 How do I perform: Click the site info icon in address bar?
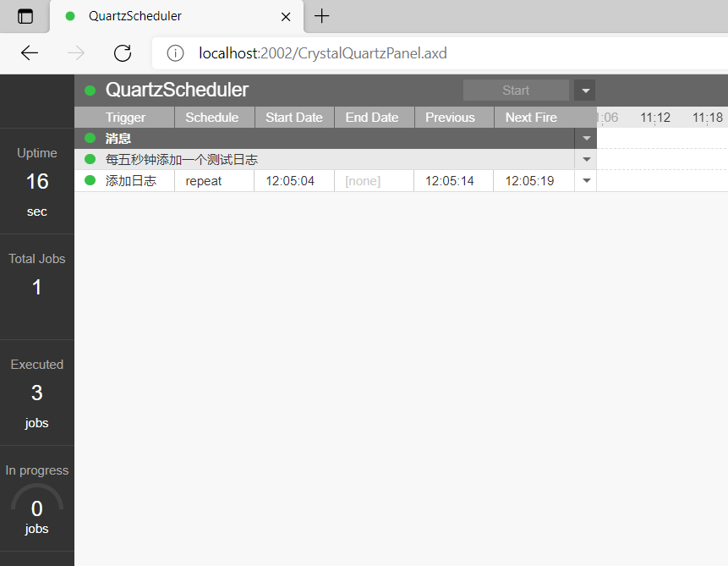[x=175, y=53]
